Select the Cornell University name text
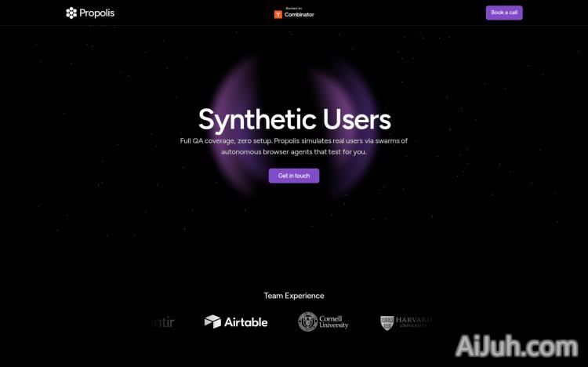 click(334, 322)
